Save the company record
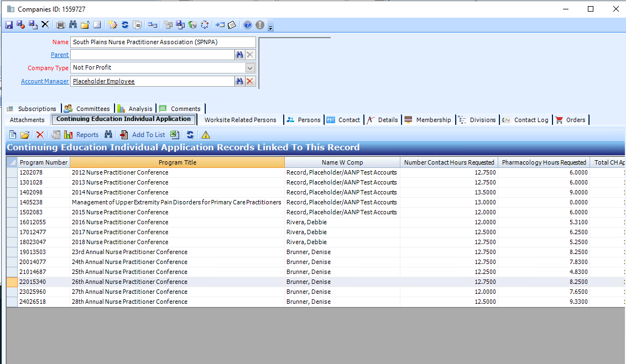The width and height of the screenshot is (626, 364). click(x=8, y=25)
